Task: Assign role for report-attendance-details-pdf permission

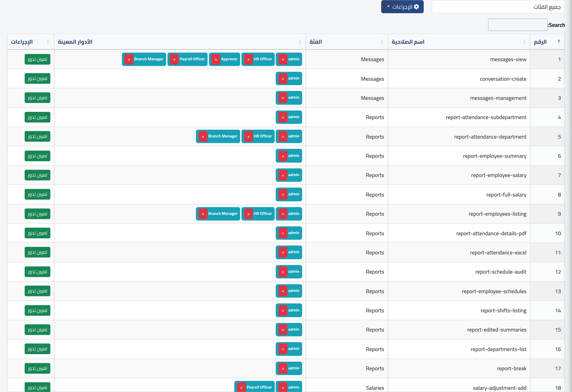Action: (38, 233)
